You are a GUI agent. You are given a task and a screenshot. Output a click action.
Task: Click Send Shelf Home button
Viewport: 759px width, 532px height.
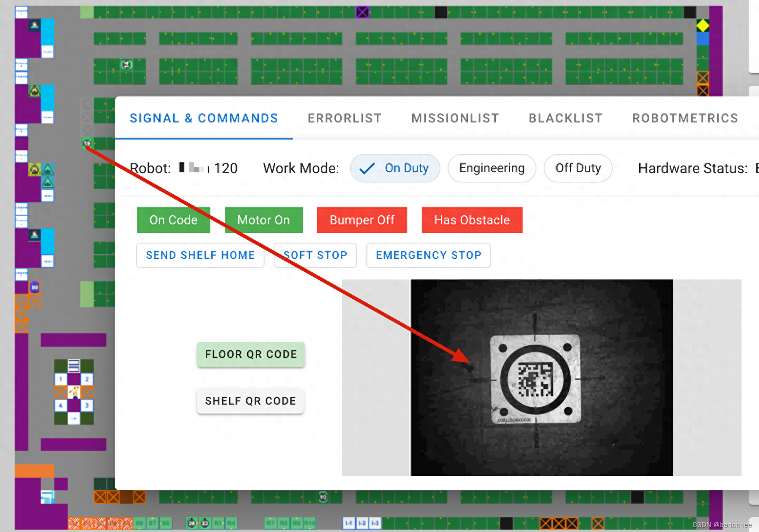tap(200, 255)
